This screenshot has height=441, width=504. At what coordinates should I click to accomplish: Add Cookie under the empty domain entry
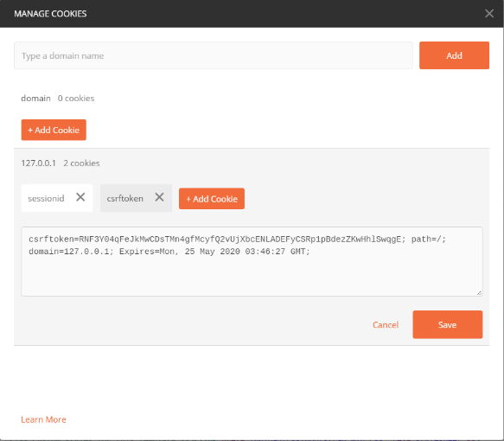click(54, 130)
